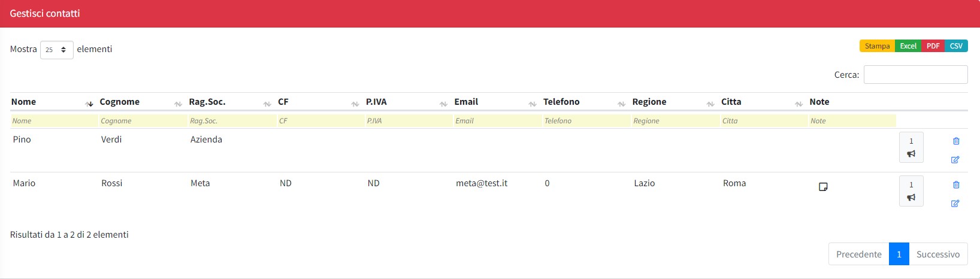Open the Mostra elements count dropdown
Viewport: 980px width, 279px height.
56,50
